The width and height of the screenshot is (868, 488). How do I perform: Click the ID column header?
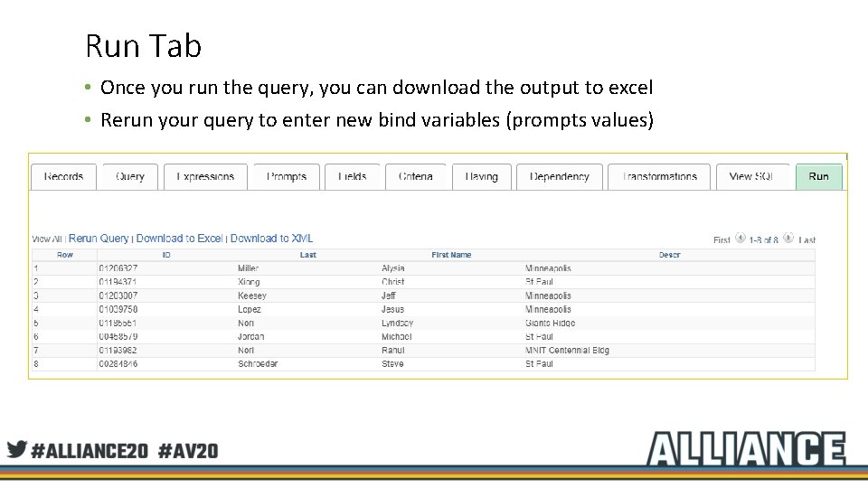166,255
